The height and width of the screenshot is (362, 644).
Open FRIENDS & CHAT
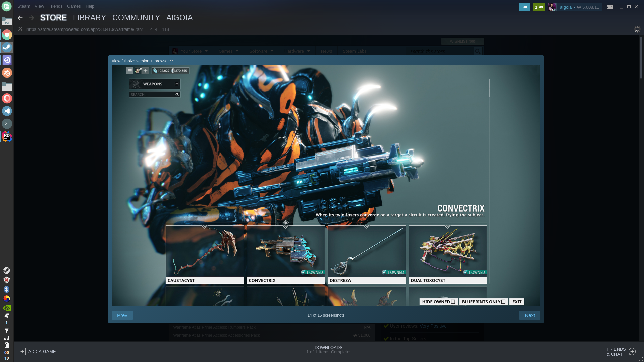[616, 352]
